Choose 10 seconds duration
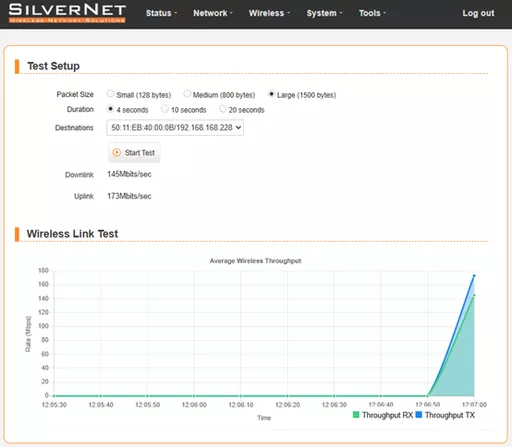Viewport: 512px width, 447px height. (165, 109)
